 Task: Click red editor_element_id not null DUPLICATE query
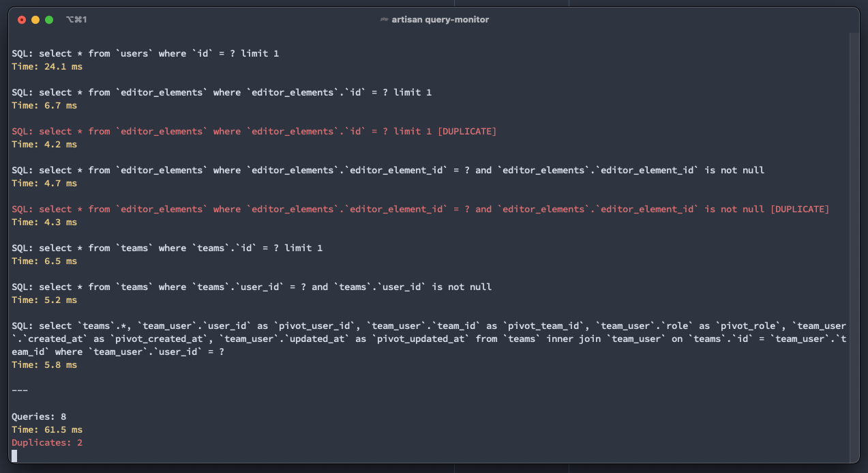421,209
